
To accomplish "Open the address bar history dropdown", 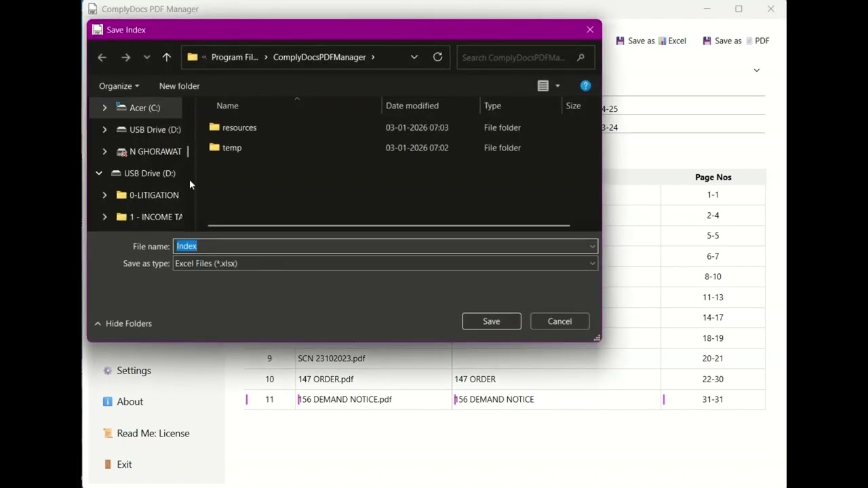I will (x=414, y=58).
